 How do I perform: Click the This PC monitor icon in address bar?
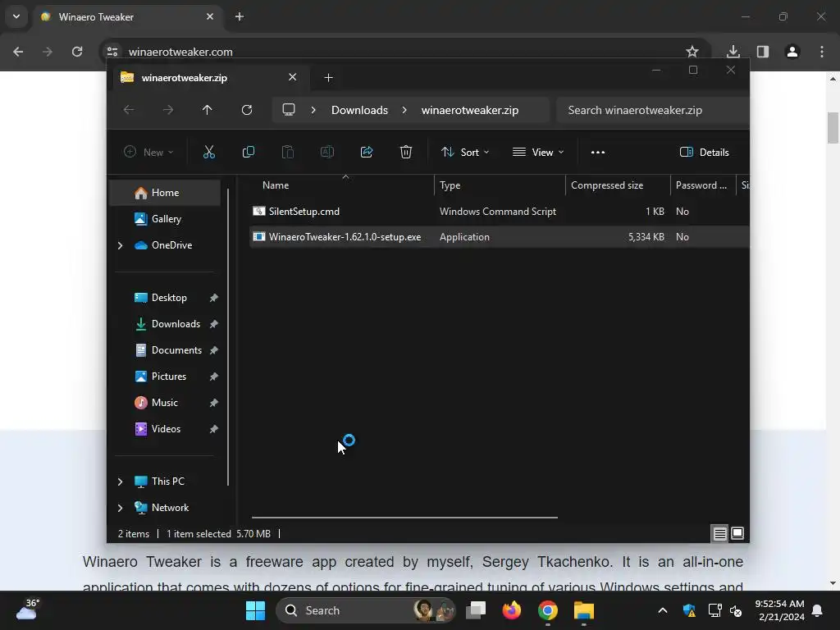289,110
